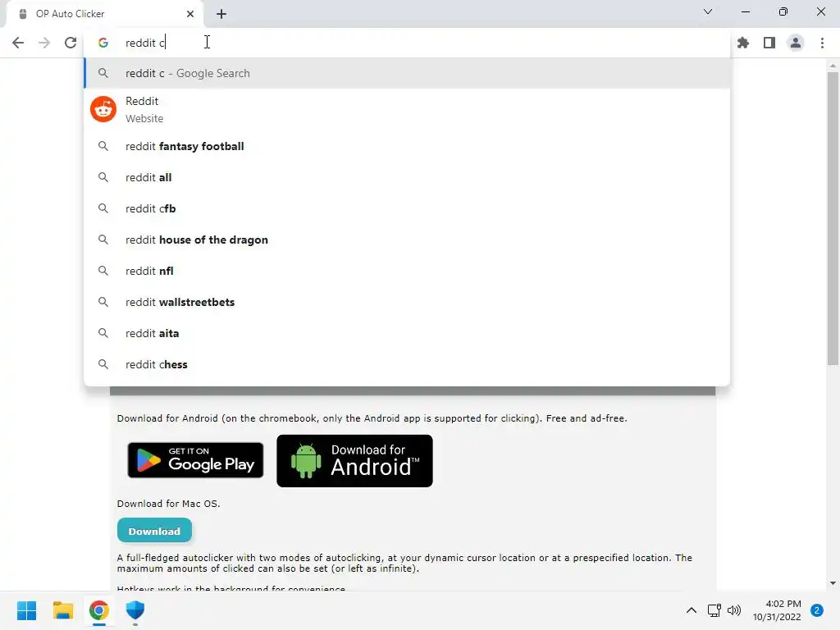The height and width of the screenshot is (630, 840).
Task: Choose the 'reddit c - Google Search' suggestion
Action: [407, 73]
